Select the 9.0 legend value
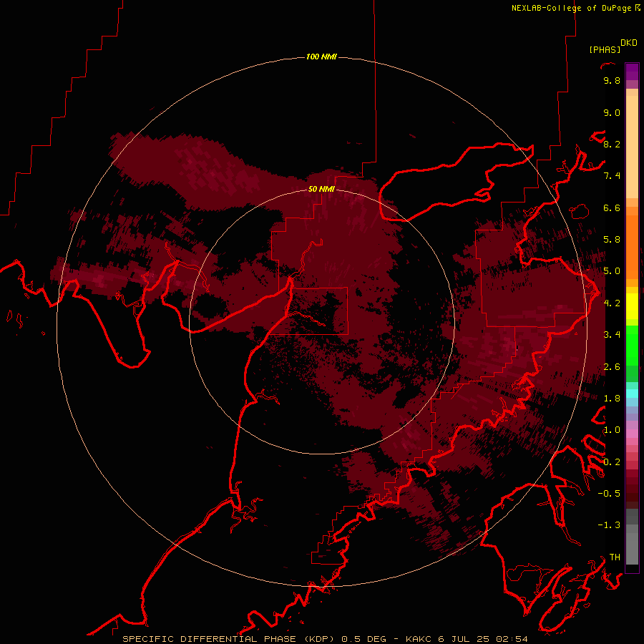This screenshot has width=644, height=644. tap(612, 112)
